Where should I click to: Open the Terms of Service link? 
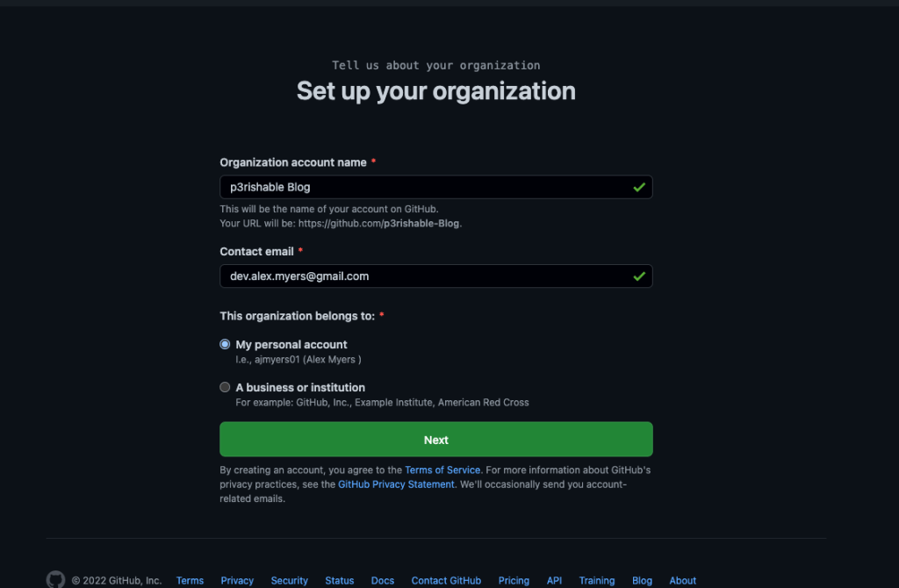coord(442,470)
